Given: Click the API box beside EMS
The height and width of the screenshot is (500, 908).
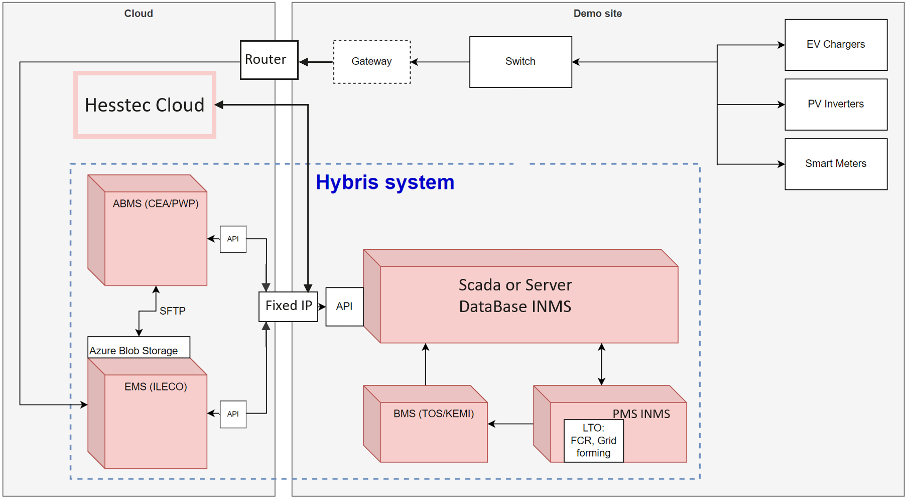Looking at the screenshot, I should [233, 414].
